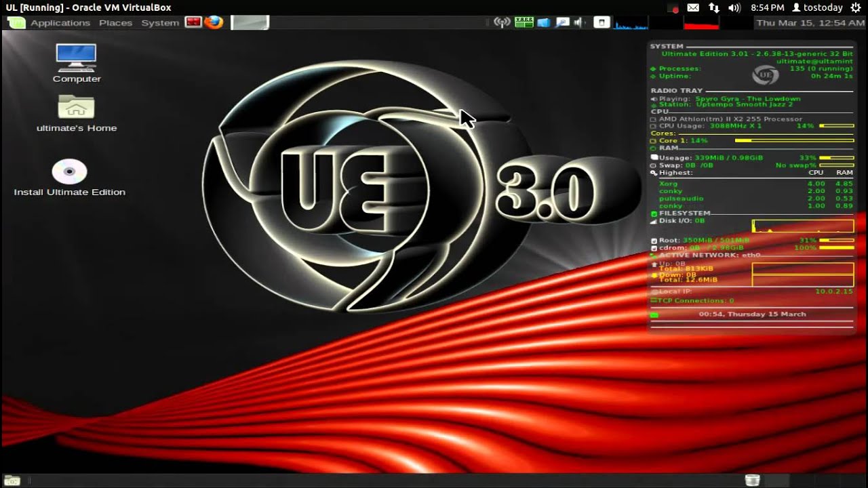Screen dimensions: 868x488
Task: Open the host sound volume indicator
Action: coord(734,7)
